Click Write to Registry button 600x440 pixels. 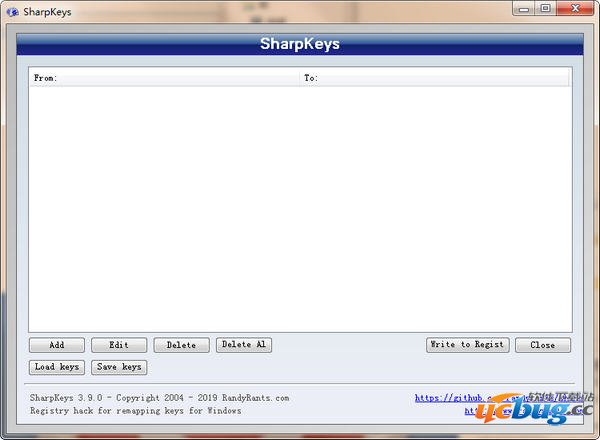(468, 345)
